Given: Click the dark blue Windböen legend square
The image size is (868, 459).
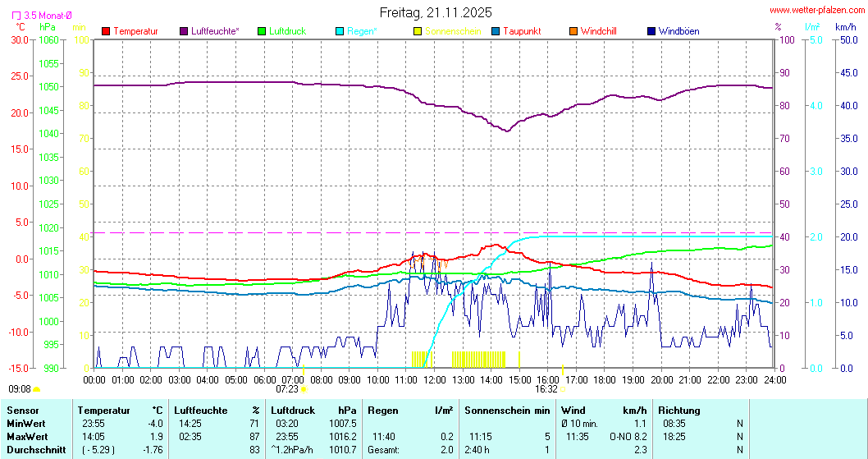Looking at the screenshot, I should pos(651,31).
